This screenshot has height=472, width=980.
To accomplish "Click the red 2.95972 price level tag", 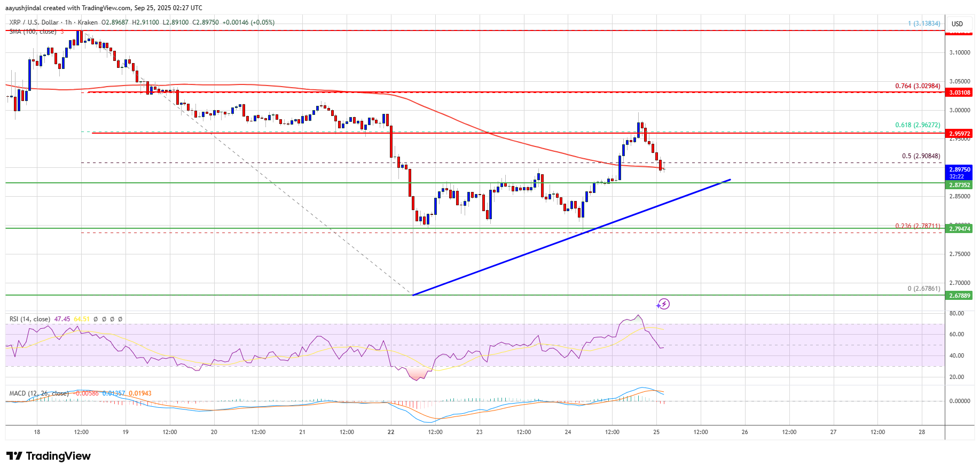I will pos(959,134).
